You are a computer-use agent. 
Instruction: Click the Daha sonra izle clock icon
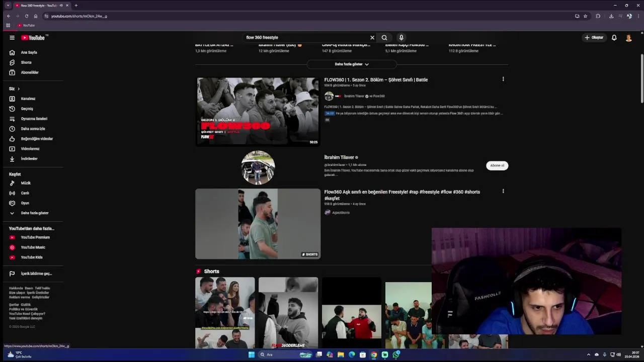click(x=12, y=129)
